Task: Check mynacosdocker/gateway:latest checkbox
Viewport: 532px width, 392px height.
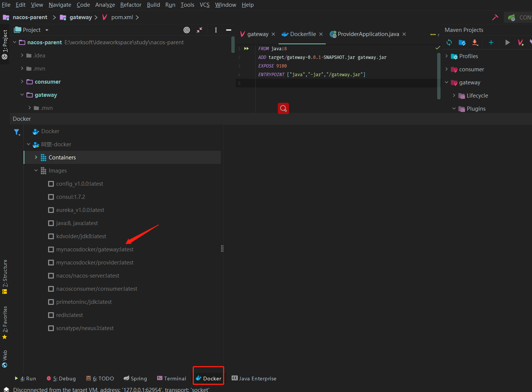Action: (51, 249)
